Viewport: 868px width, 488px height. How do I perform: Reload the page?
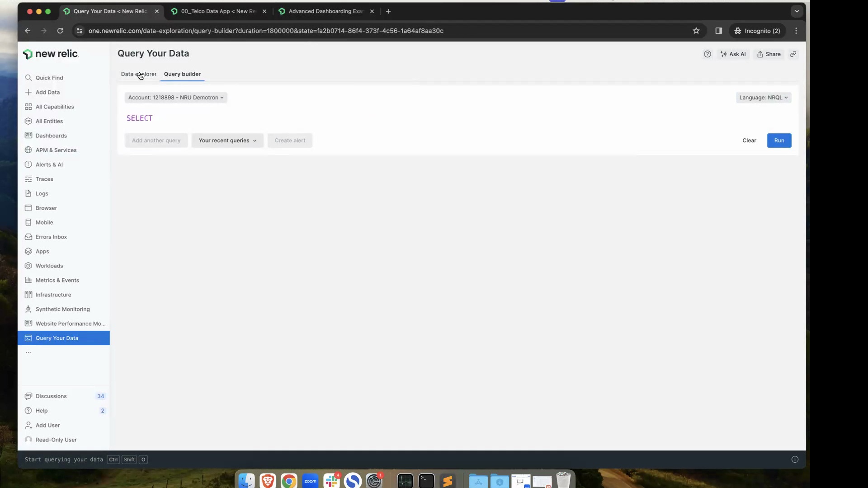(x=60, y=31)
